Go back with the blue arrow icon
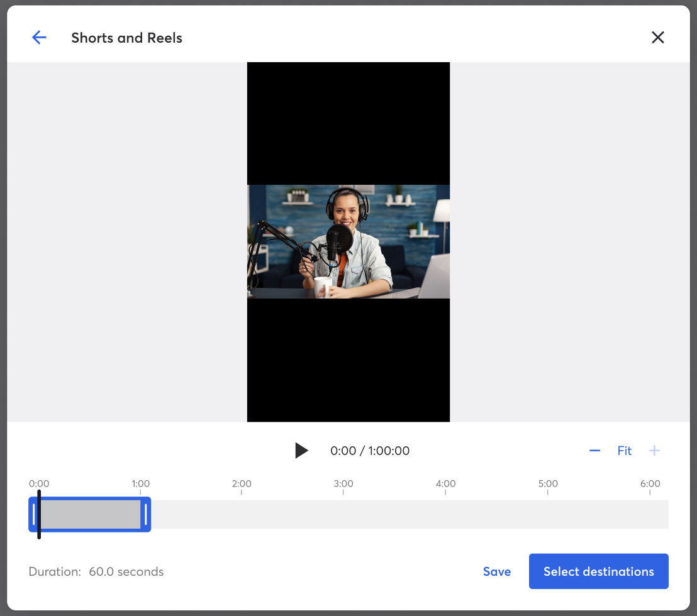 point(39,37)
